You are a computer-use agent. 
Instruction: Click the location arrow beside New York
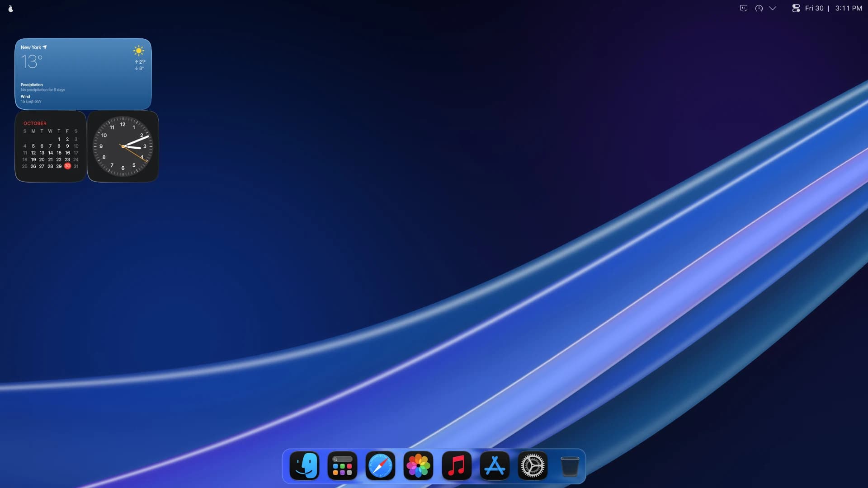tap(45, 47)
